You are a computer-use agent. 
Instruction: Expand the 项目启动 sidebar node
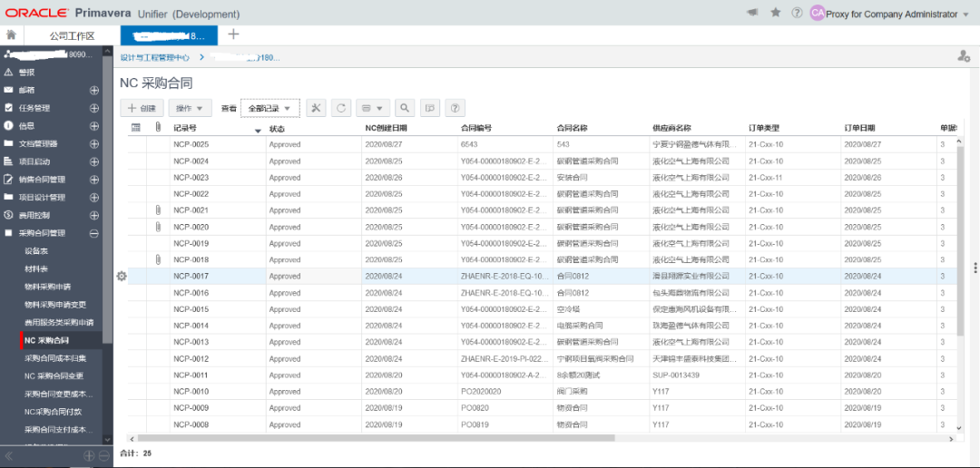(93, 161)
